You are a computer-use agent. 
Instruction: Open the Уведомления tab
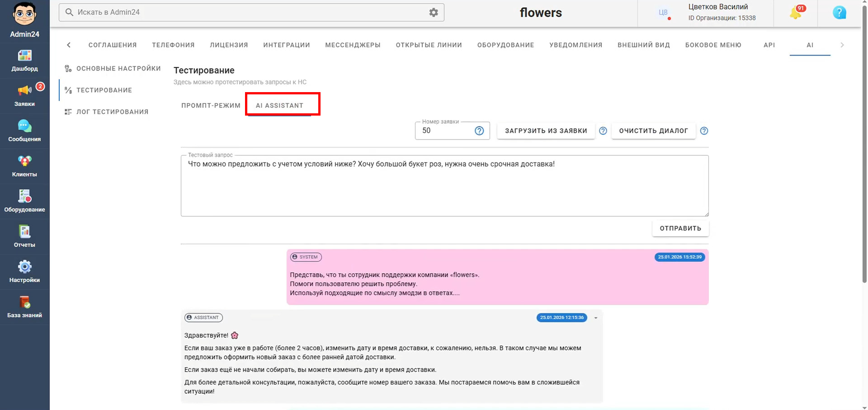(576, 45)
